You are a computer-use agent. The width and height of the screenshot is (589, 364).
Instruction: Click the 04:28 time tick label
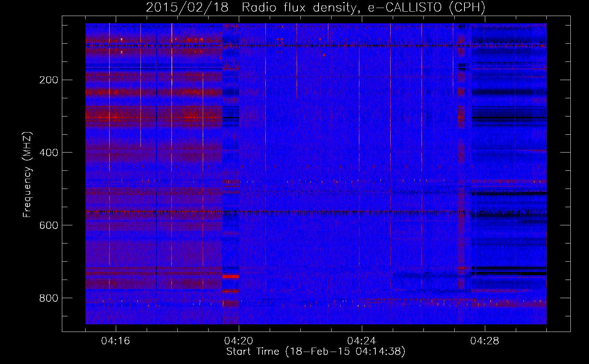tap(485, 341)
